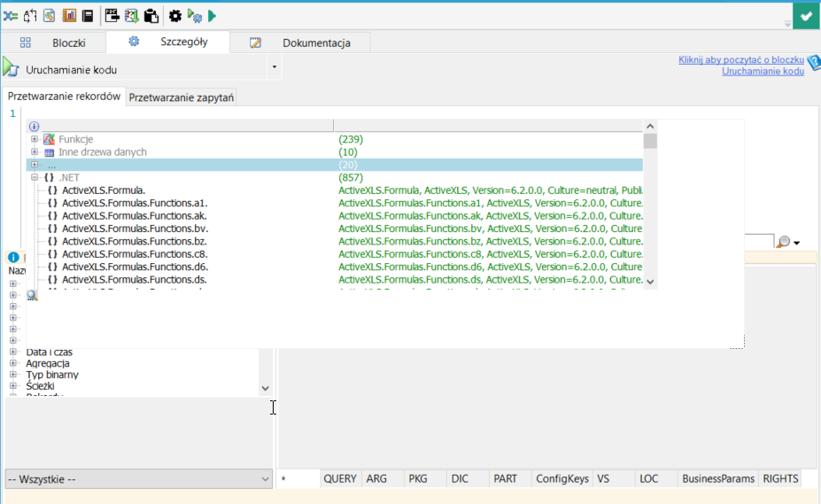Select the asterisk bottom tab
The image size is (821, 504).
(x=298, y=479)
